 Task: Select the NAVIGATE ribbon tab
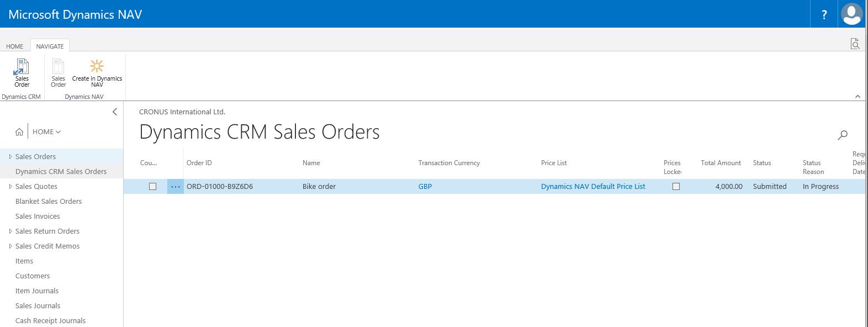pyautogui.click(x=50, y=46)
